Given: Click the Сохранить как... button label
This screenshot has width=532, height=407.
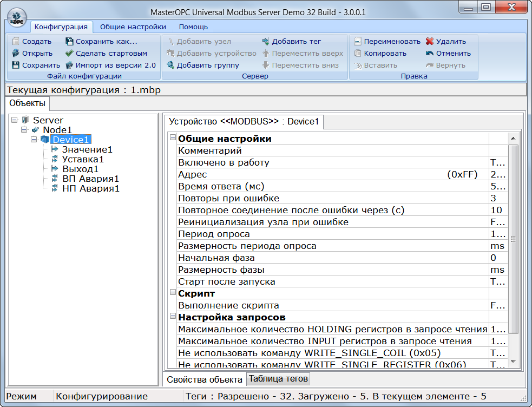Looking at the screenshot, I should 107,41.
